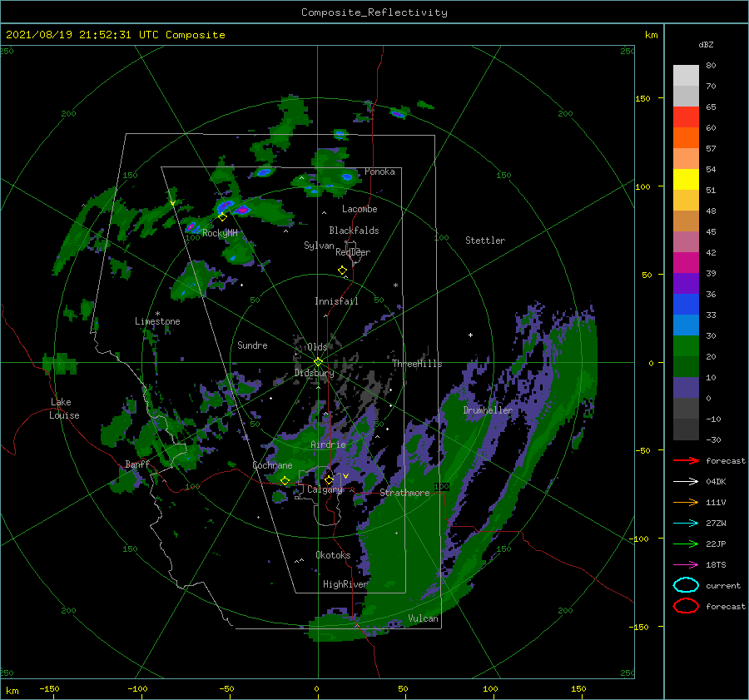Click the orange 111V arrow in legend
The image size is (749, 700).
pos(686,502)
